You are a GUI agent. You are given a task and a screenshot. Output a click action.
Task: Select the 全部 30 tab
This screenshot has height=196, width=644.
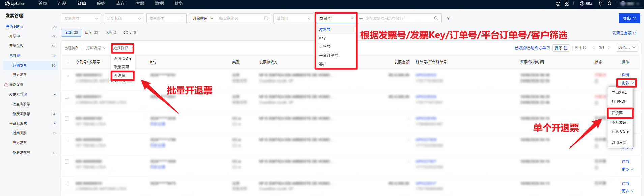(71, 33)
